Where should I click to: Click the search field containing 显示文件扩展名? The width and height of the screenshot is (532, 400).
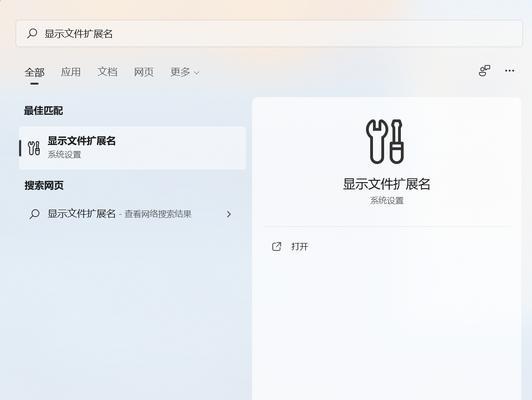coord(269,33)
